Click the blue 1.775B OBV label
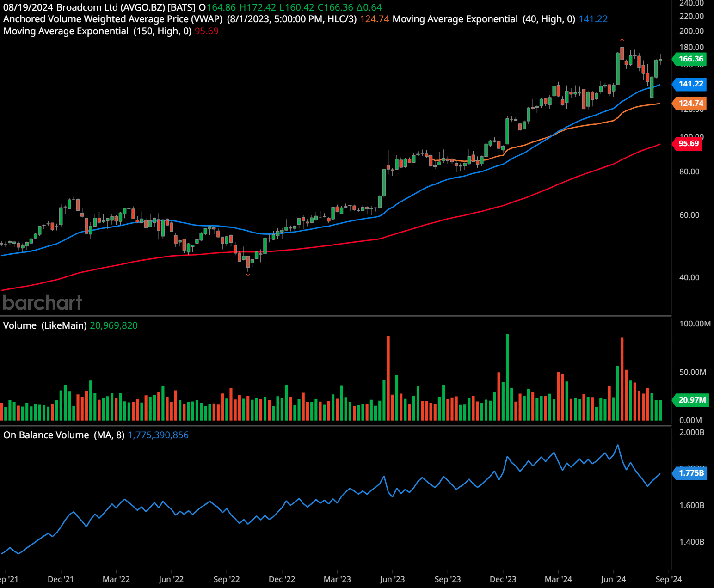This screenshot has width=714, height=588. pos(690,473)
